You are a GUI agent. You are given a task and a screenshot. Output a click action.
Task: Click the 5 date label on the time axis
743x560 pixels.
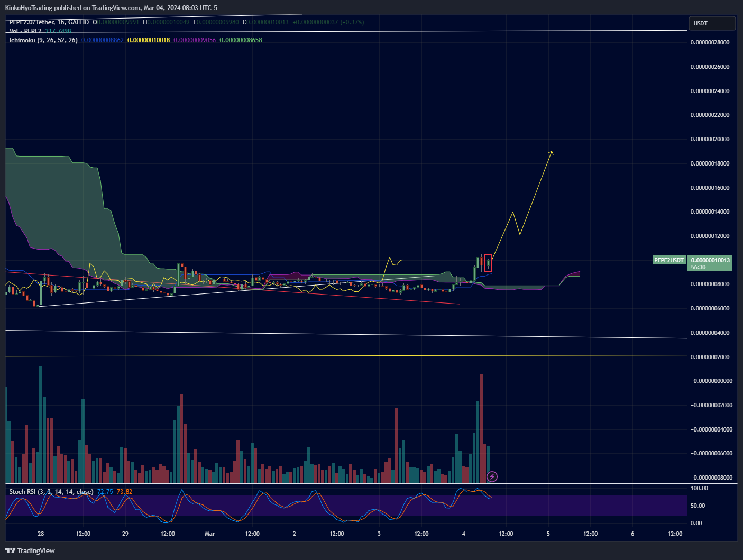(548, 534)
